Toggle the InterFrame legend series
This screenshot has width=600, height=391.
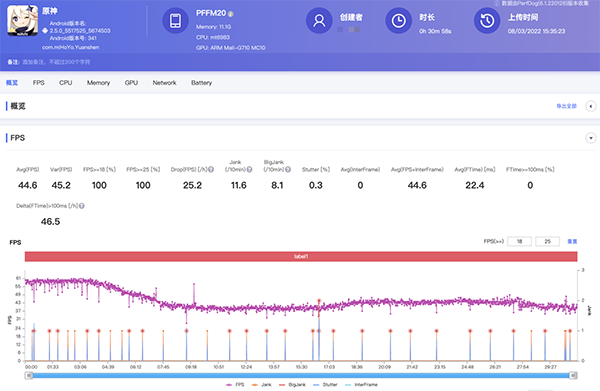(361, 384)
